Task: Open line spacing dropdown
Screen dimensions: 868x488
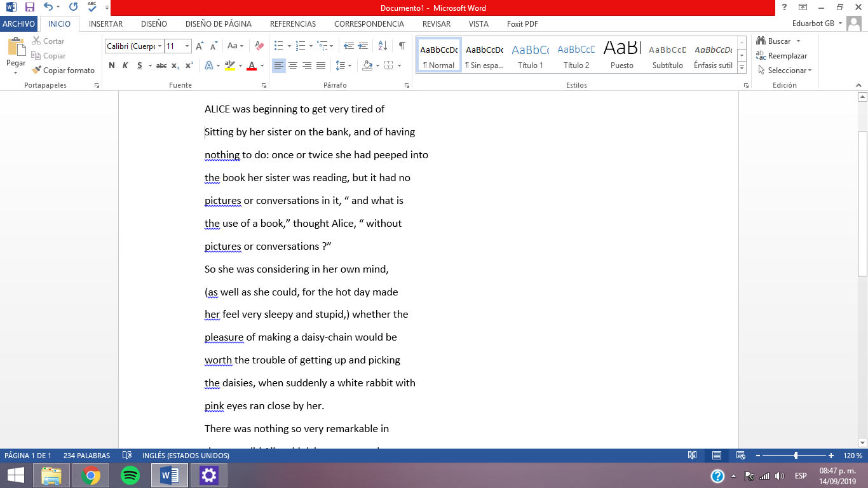Action: pos(343,65)
